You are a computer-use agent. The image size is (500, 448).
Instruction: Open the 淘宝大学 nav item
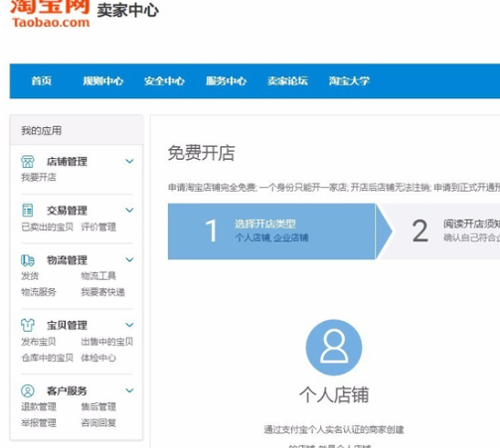pyautogui.click(x=349, y=80)
